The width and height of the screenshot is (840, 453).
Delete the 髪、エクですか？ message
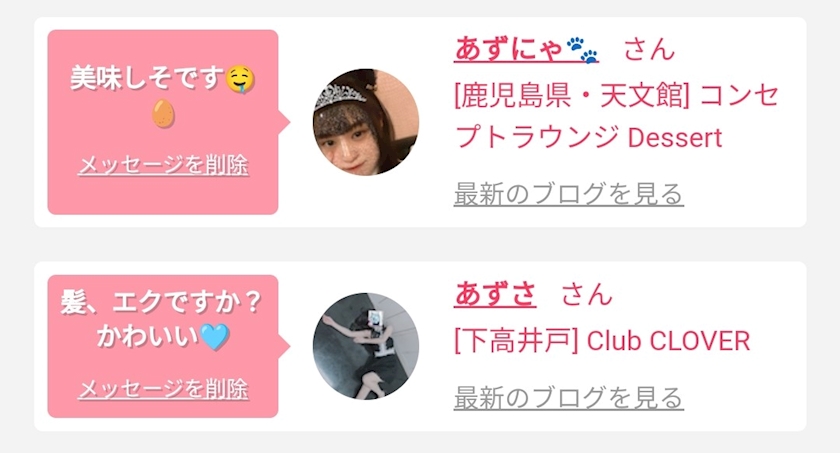(163, 389)
